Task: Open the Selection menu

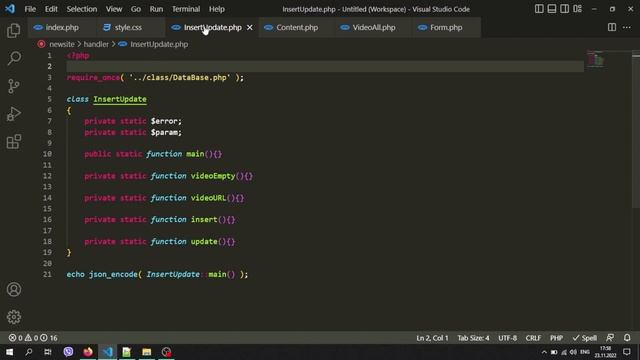Action: tap(82, 9)
